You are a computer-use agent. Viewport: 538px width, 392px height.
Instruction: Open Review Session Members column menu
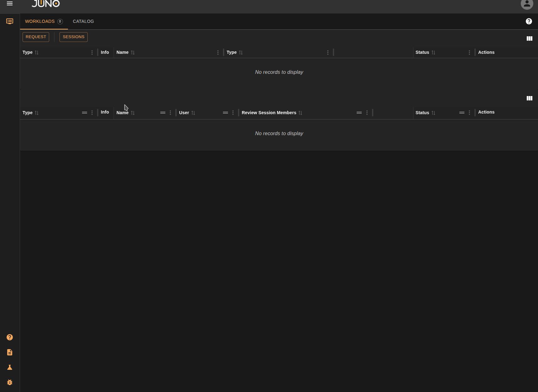[x=367, y=113]
